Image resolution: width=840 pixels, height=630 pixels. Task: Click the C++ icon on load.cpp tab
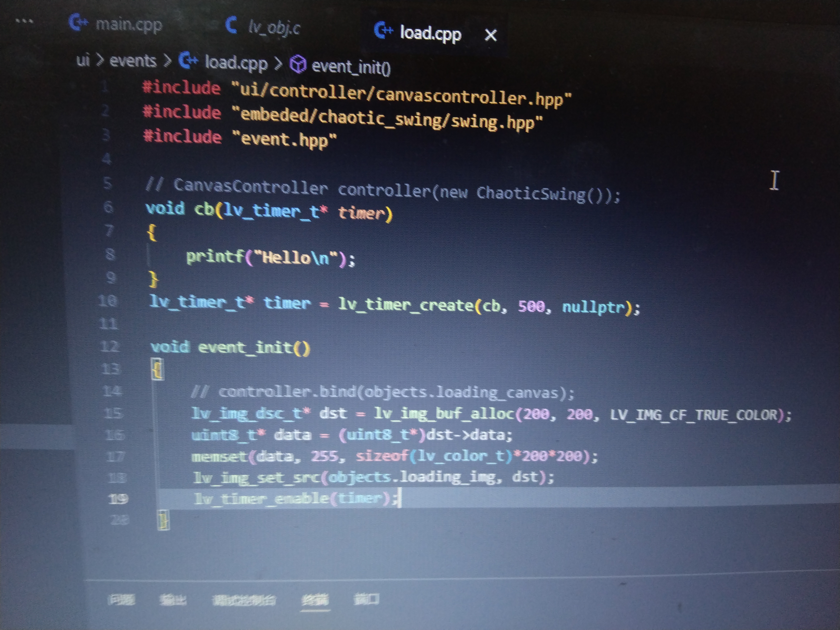(x=383, y=31)
